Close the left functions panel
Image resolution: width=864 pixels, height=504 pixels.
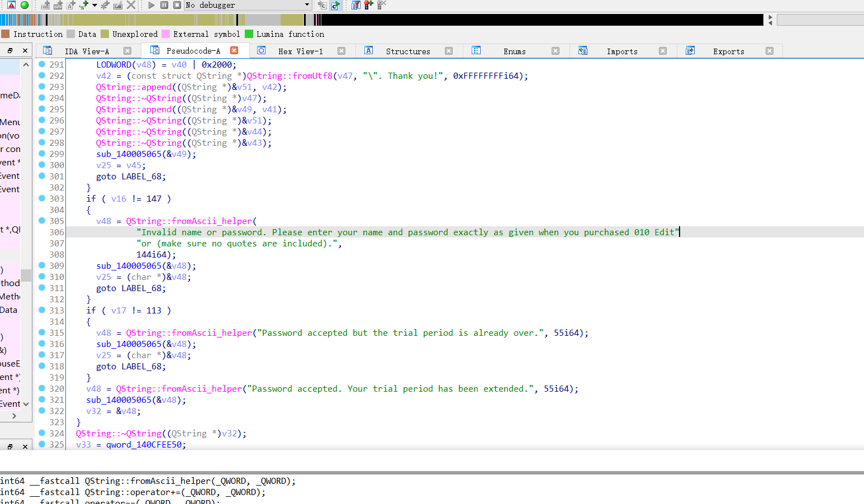pos(25,51)
